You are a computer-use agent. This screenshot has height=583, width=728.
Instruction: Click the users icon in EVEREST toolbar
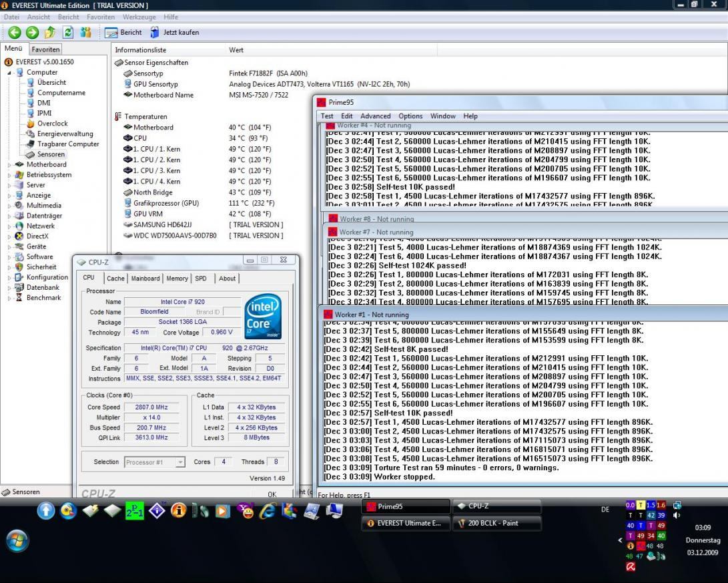[86, 32]
